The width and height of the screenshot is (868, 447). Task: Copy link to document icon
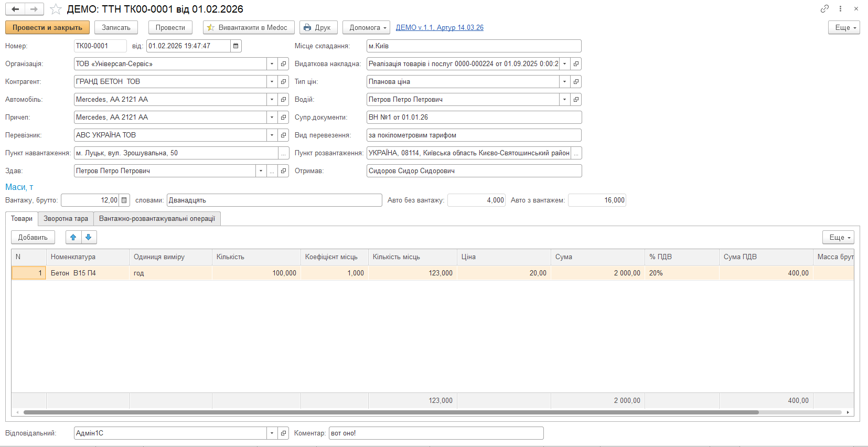coord(824,9)
